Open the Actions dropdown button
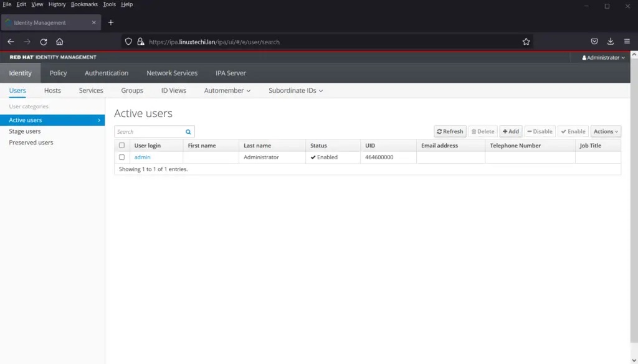 [606, 131]
